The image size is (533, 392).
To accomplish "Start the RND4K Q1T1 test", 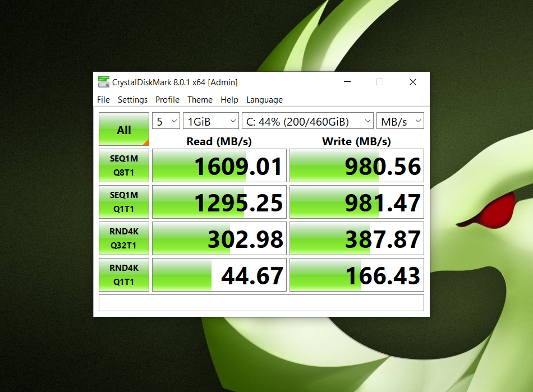I will 124,275.
